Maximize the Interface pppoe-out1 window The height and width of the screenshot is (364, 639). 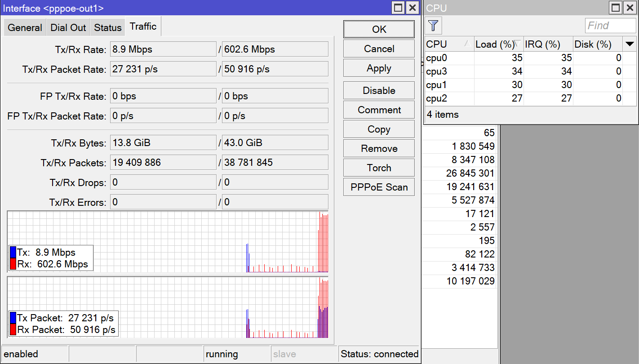398,8
